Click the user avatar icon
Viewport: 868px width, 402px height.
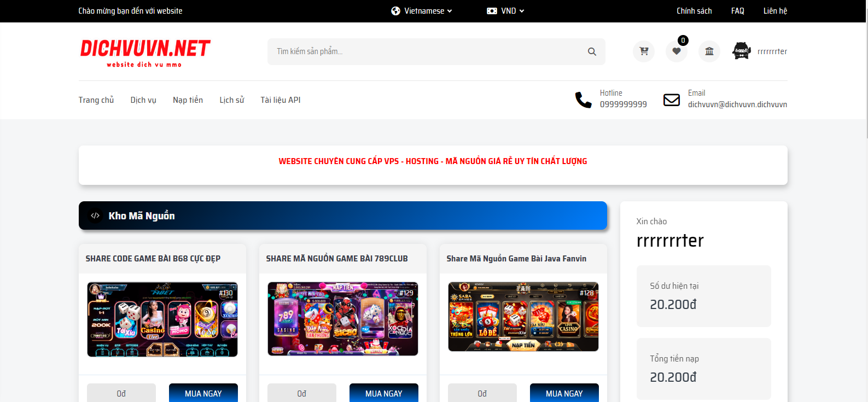[x=741, y=51]
